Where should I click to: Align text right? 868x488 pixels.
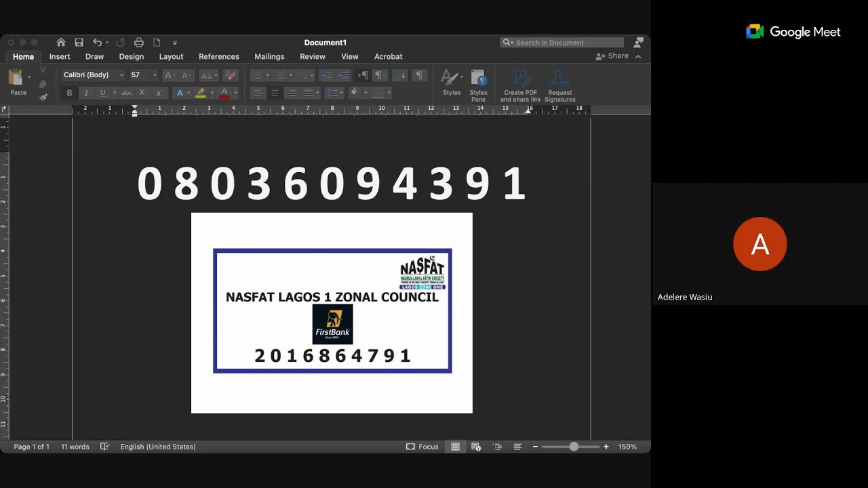coord(292,93)
